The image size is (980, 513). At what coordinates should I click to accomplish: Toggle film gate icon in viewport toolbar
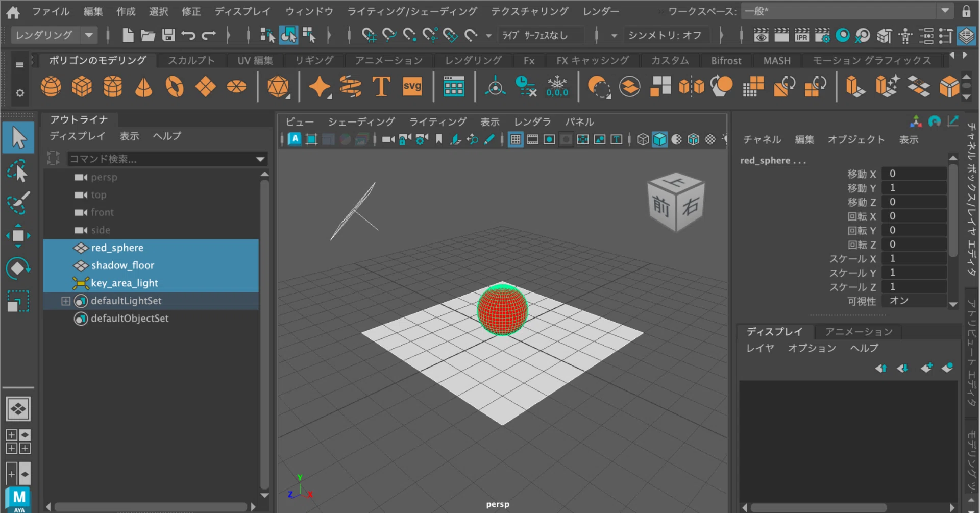click(532, 139)
